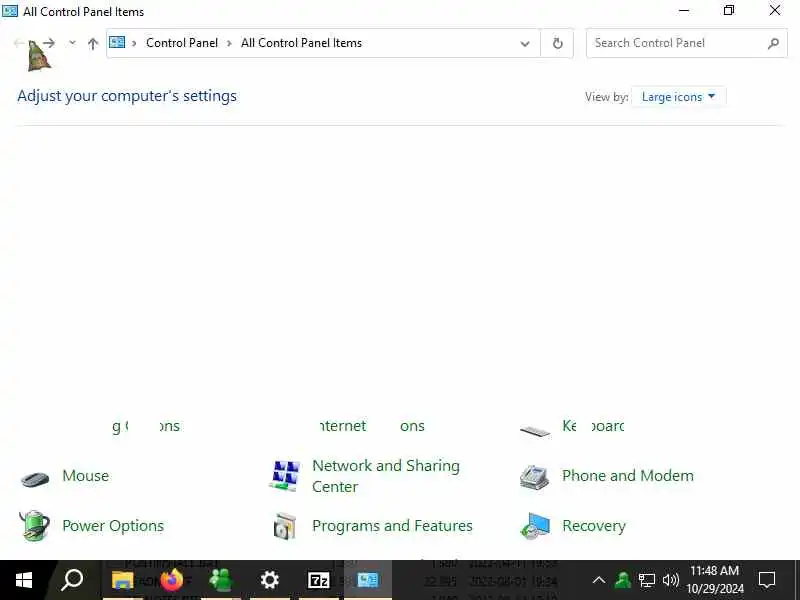This screenshot has width=800, height=600.
Task: Open File Explorer from the taskbar
Action: click(122, 580)
